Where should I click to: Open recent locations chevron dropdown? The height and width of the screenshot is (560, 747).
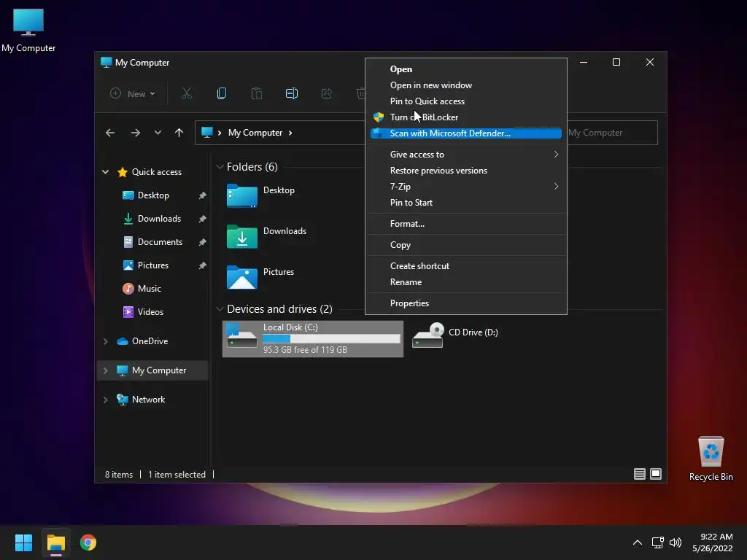coord(158,133)
